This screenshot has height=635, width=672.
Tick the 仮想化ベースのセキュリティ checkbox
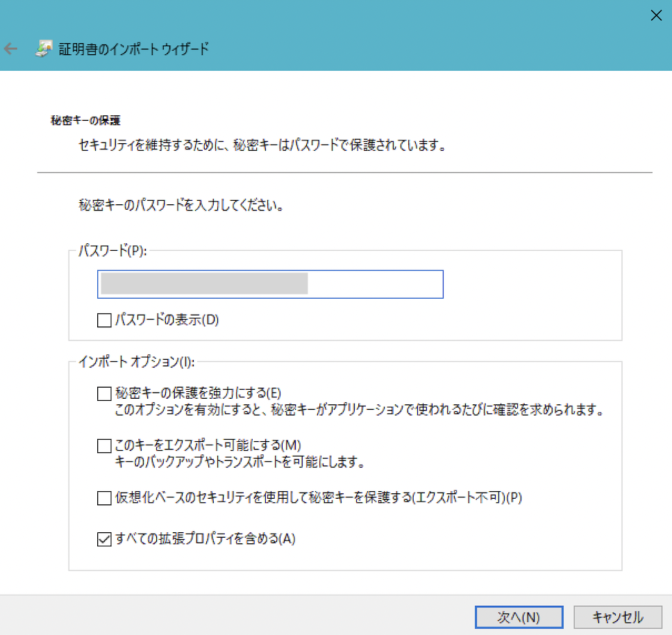104,497
